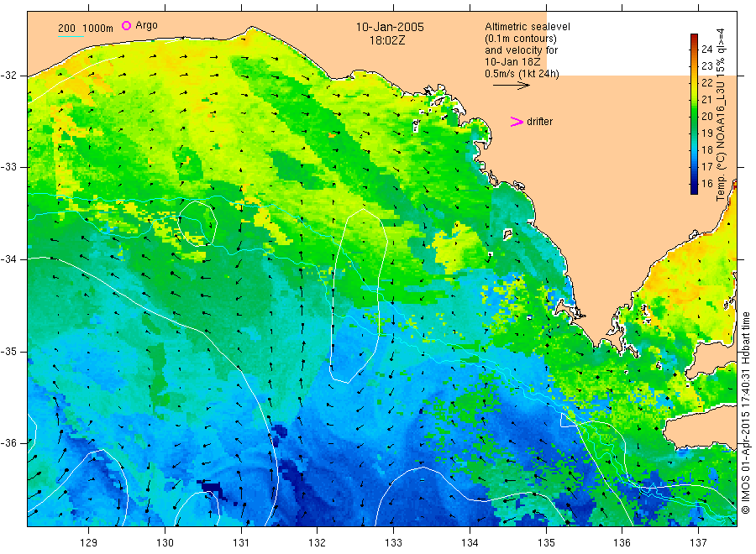This screenshot has width=756, height=554.
Task: Click the temperature color bar
Action: point(694,114)
